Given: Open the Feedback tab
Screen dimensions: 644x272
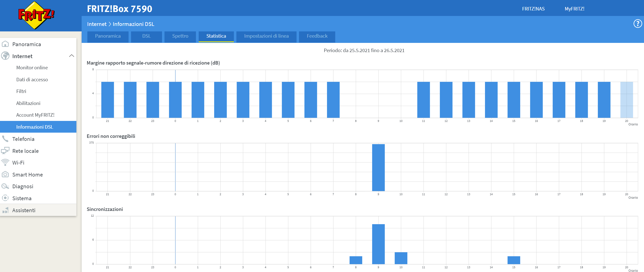Looking at the screenshot, I should (317, 36).
